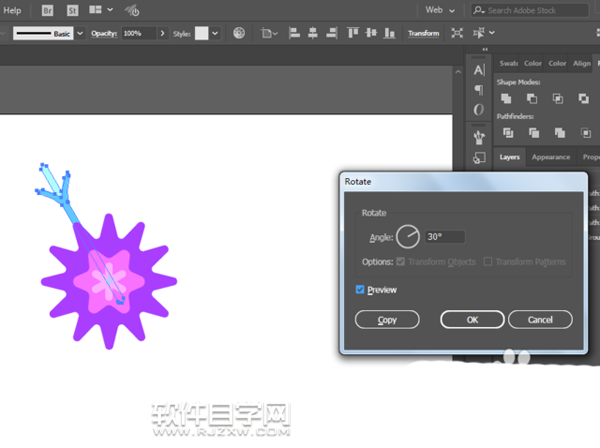Click the Copy button in Rotate dialog
Viewport: 600px width, 448px height.
click(388, 320)
